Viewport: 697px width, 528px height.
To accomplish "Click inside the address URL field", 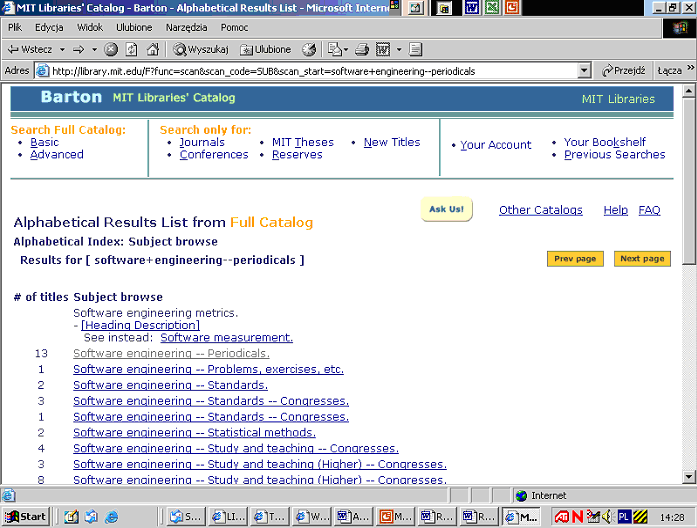I will point(300,71).
